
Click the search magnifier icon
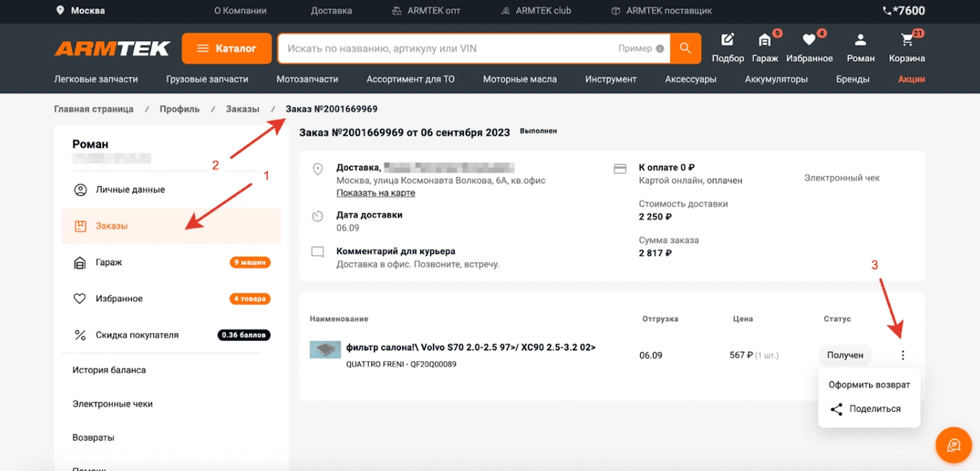coord(687,47)
